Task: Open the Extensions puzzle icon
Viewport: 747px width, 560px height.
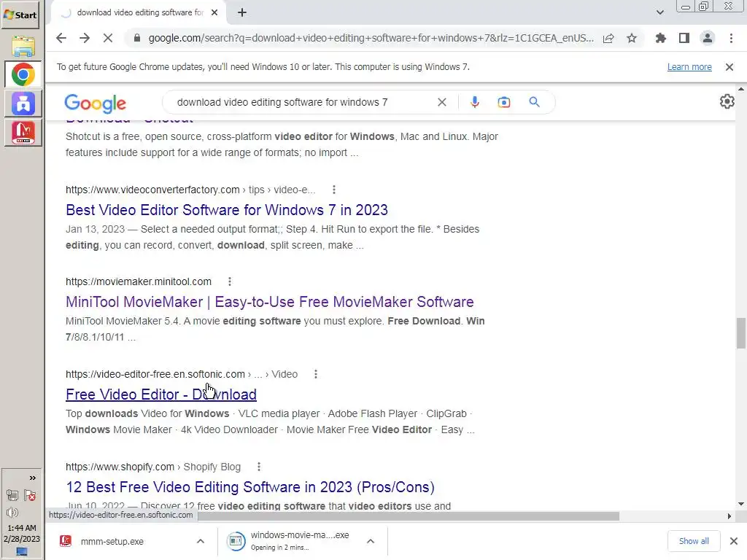Action: pyautogui.click(x=660, y=38)
